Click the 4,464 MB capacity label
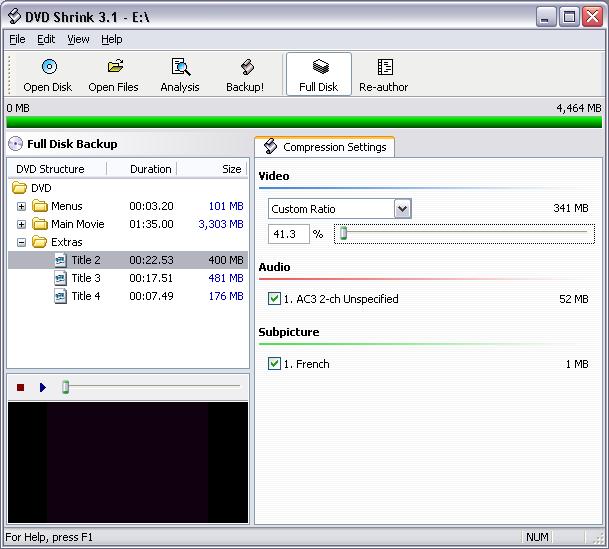The width and height of the screenshot is (609, 549). click(579, 108)
